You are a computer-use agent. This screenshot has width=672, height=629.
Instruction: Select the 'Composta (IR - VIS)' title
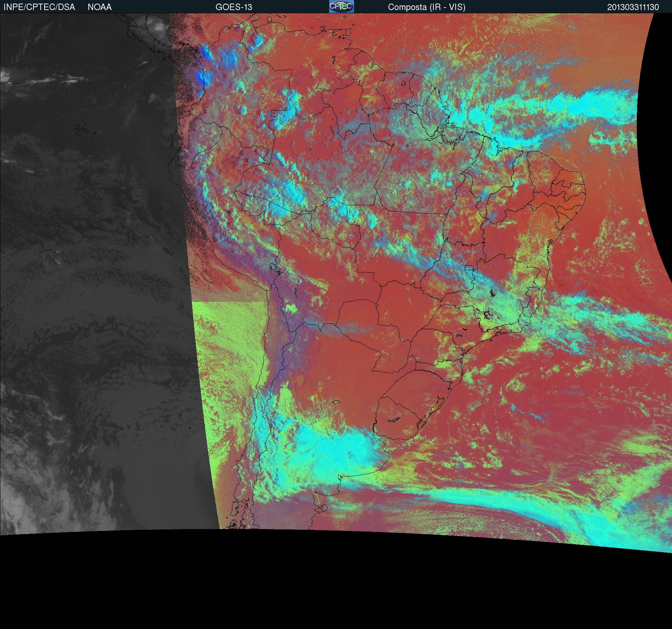coord(427,7)
